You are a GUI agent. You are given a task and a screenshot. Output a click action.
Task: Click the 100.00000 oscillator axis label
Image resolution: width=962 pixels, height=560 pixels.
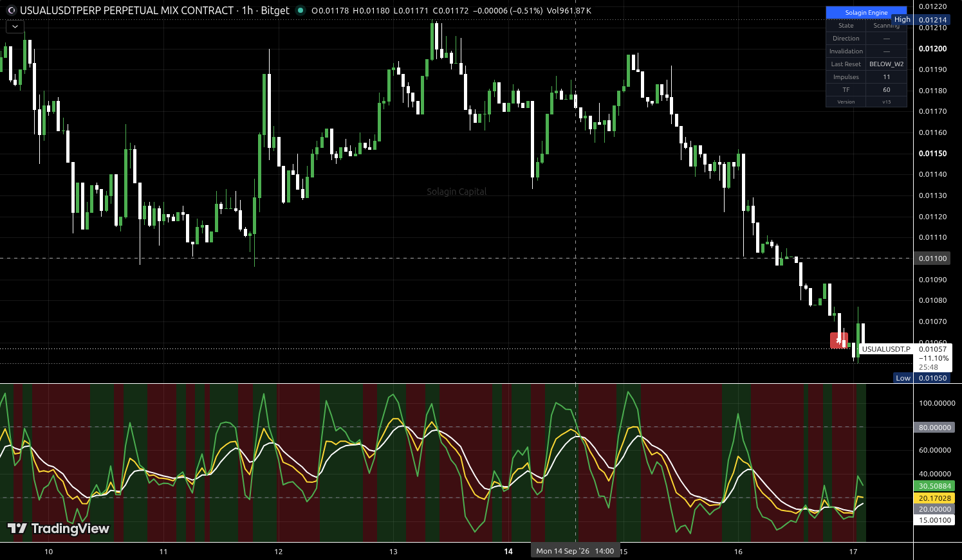(x=937, y=404)
